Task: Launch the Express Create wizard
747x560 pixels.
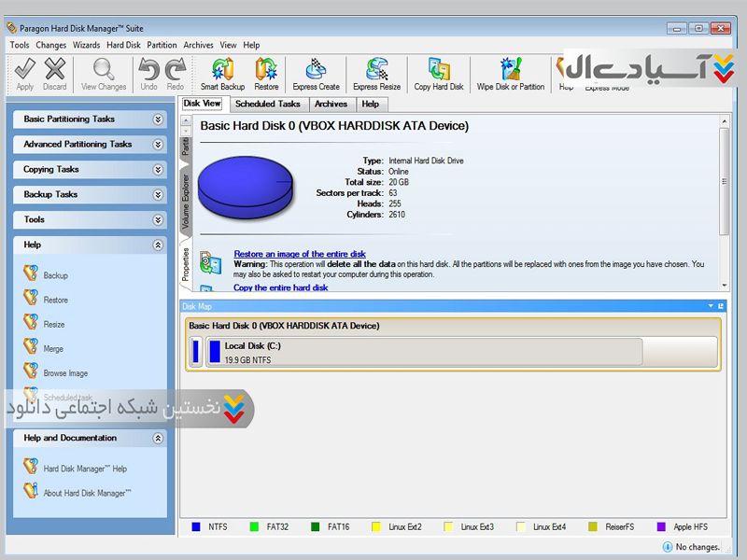Action: (x=316, y=72)
